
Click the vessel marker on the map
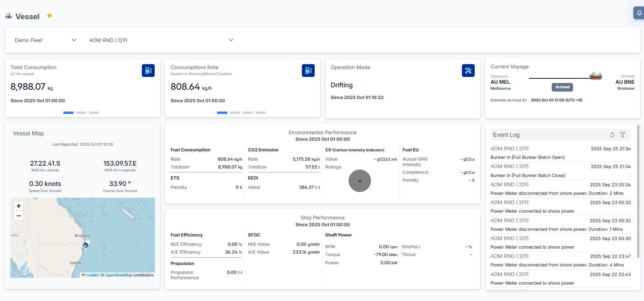coord(85,245)
